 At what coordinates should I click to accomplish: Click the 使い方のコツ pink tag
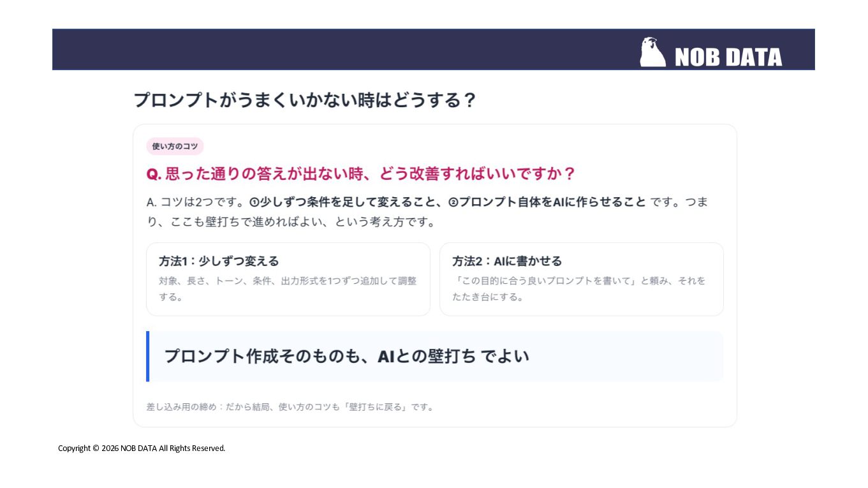pos(175,146)
